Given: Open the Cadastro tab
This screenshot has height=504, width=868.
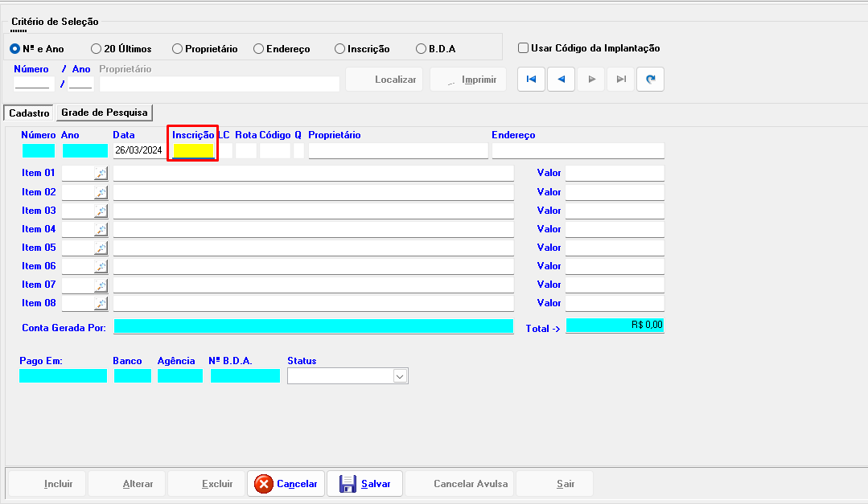Looking at the screenshot, I should (29, 113).
